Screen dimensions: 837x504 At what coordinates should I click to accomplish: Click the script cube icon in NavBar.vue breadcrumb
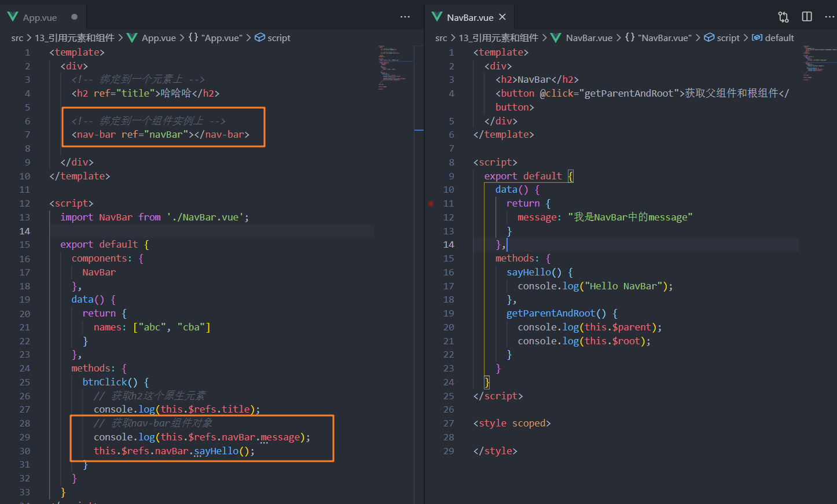click(x=710, y=38)
